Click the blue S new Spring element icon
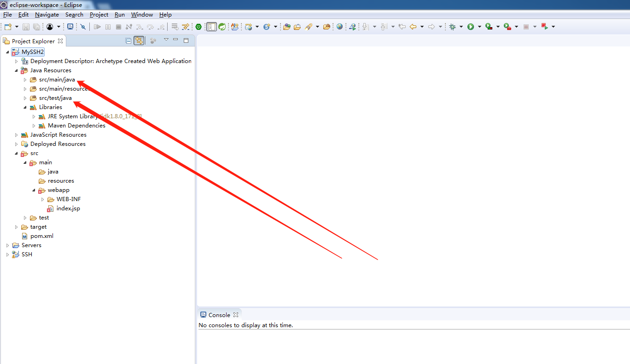630x364 pixels. 267,27
